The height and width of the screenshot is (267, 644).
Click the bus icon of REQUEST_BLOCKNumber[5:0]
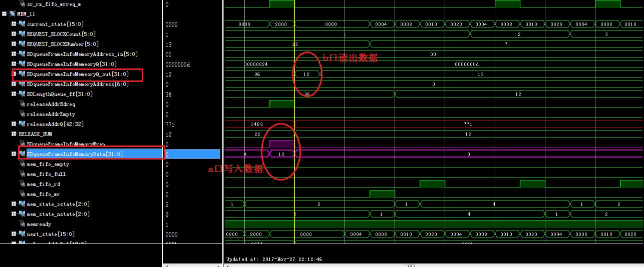[22, 44]
